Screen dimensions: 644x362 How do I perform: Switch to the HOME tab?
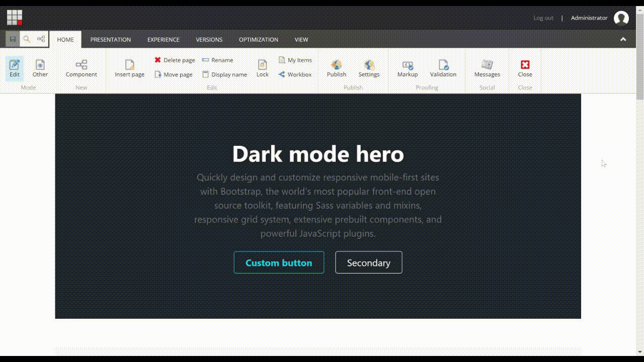(x=65, y=39)
